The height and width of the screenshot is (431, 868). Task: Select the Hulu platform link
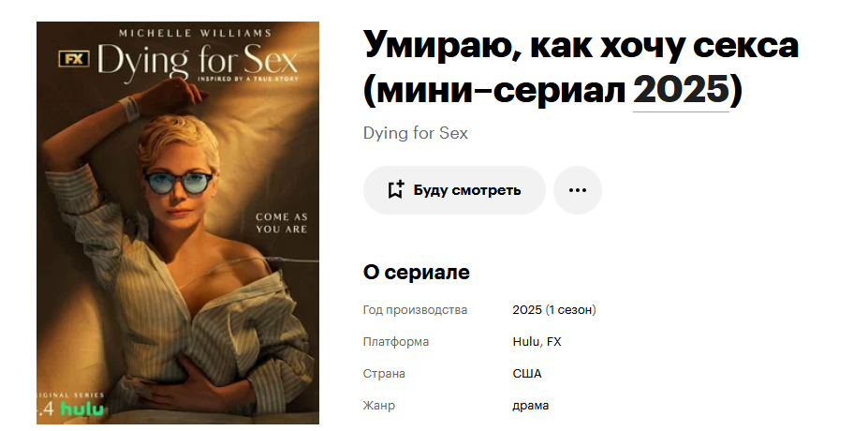(525, 342)
